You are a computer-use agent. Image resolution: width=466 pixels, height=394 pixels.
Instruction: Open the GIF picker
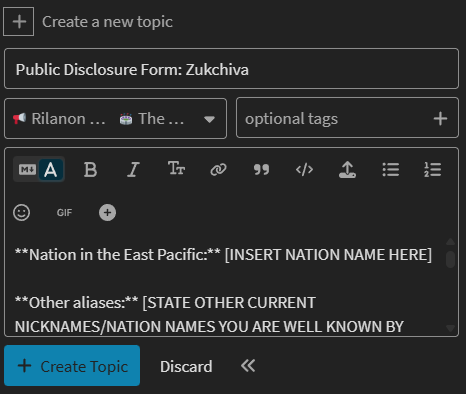(x=64, y=213)
